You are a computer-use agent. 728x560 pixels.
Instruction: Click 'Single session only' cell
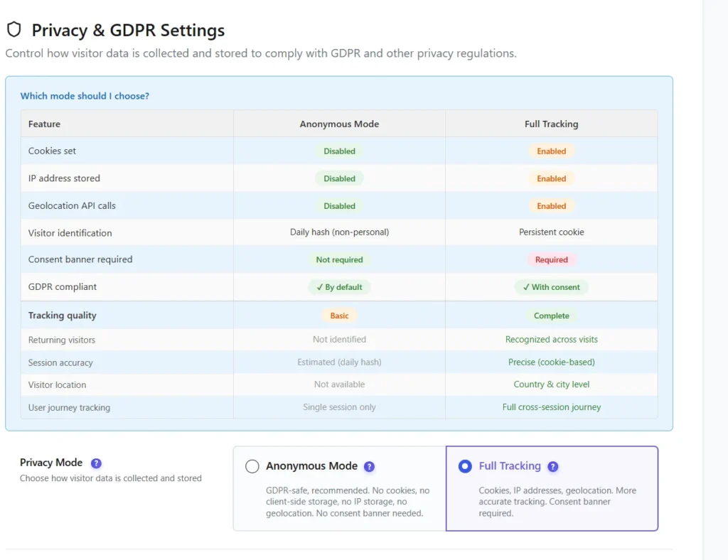tap(339, 407)
